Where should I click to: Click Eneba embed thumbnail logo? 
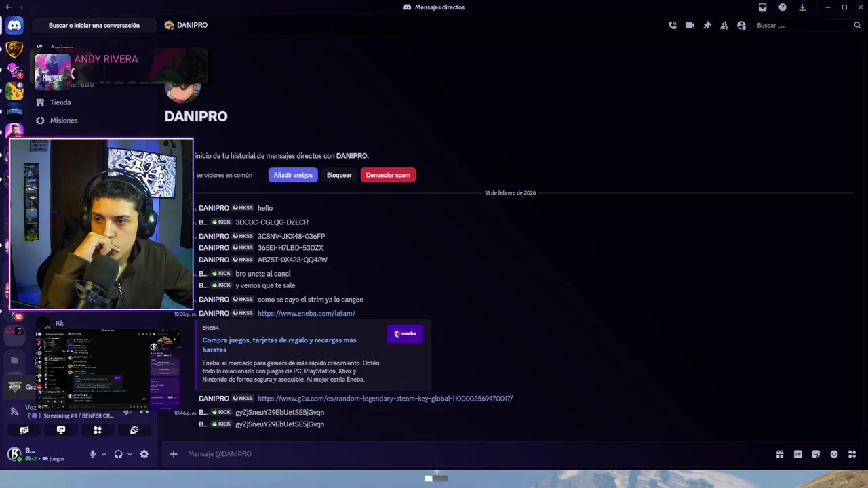[406, 333]
